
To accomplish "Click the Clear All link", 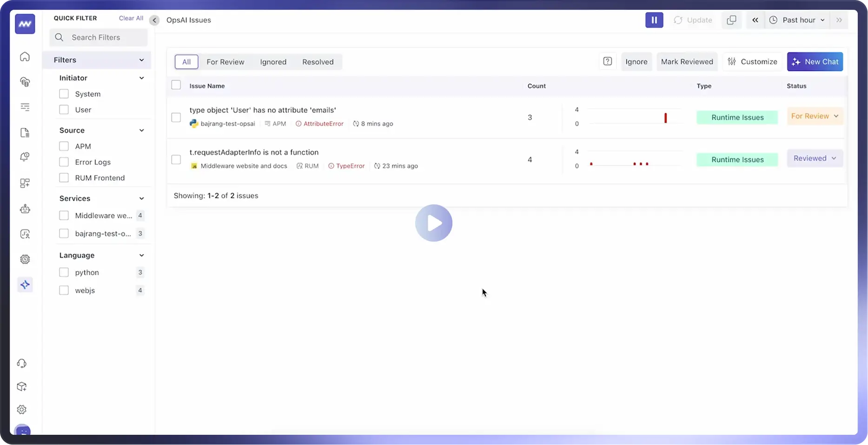I will [x=131, y=18].
